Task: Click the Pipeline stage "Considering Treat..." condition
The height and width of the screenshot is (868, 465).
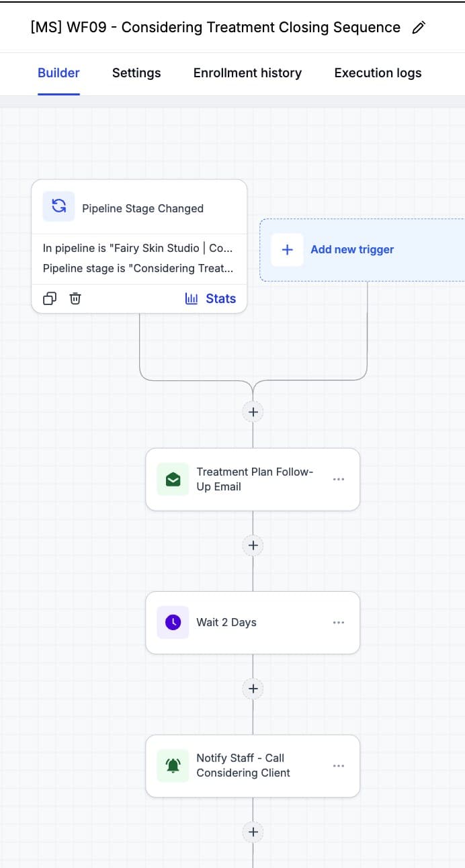Action: [x=138, y=268]
